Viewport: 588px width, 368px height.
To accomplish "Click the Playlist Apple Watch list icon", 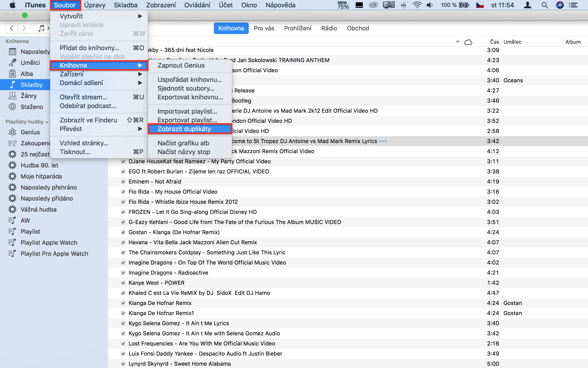I will coord(12,242).
